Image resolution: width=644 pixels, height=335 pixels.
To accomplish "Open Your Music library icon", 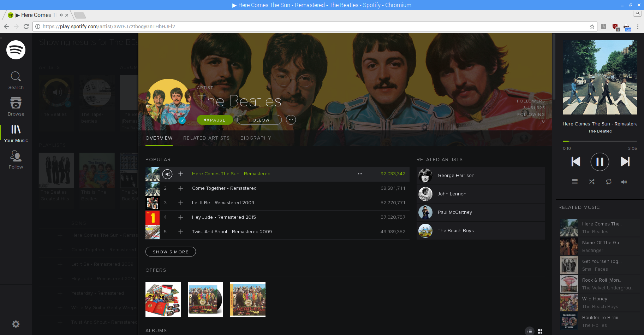I will tap(16, 133).
